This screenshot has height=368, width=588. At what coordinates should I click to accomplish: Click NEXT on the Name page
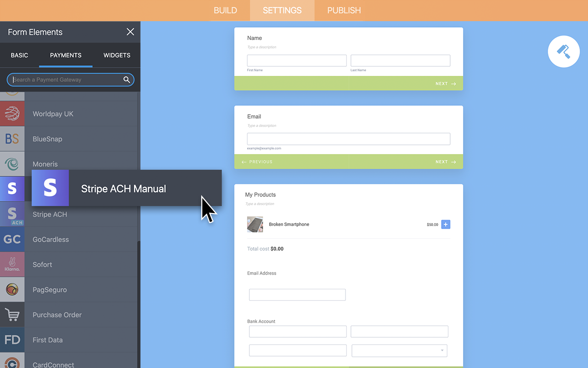coord(443,83)
